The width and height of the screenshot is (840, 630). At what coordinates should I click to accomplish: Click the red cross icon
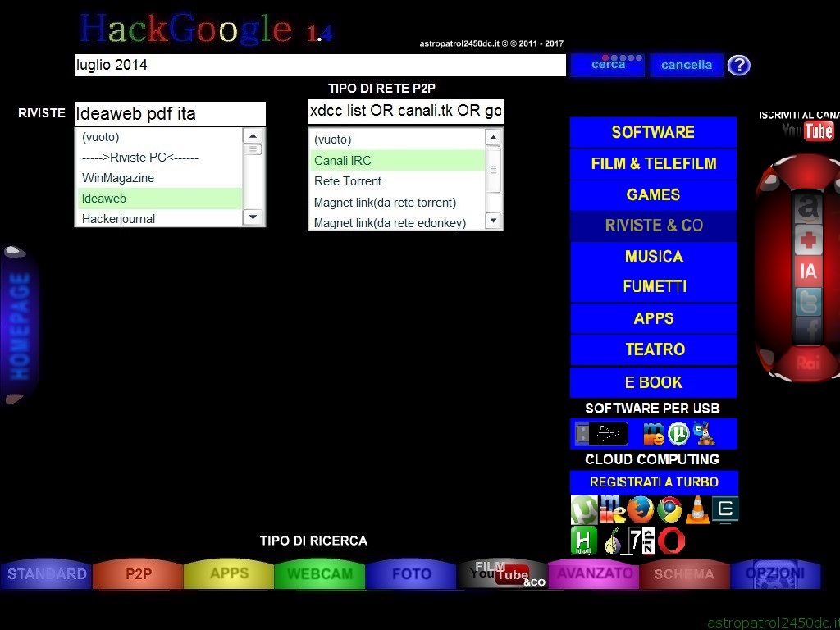pos(808,240)
